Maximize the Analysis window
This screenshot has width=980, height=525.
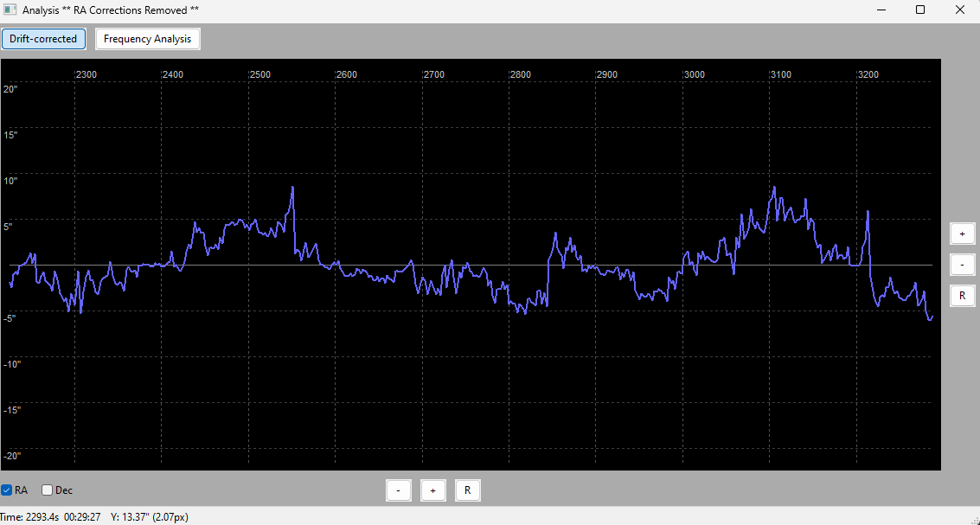click(920, 10)
